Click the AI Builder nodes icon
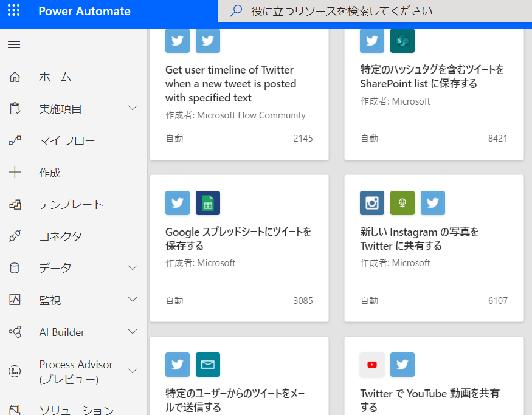532x415 pixels. pyautogui.click(x=15, y=332)
